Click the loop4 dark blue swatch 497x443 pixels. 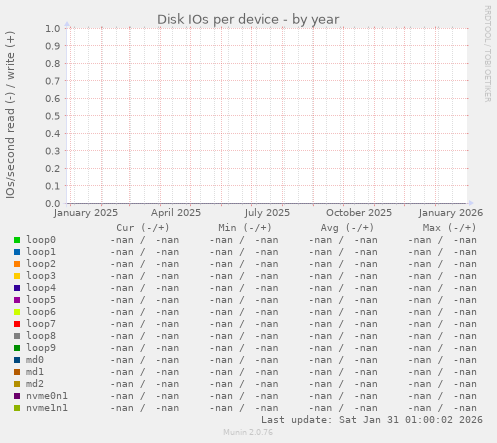click(x=17, y=288)
